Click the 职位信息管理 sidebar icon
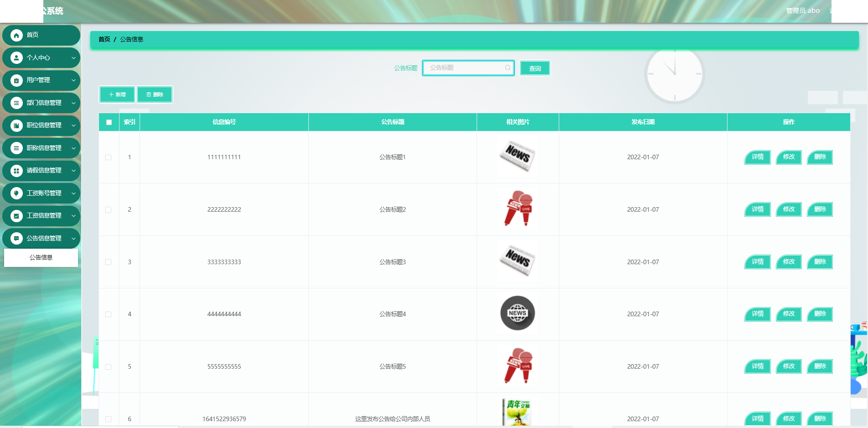Viewport: 868px width, 428px height. pos(16,125)
